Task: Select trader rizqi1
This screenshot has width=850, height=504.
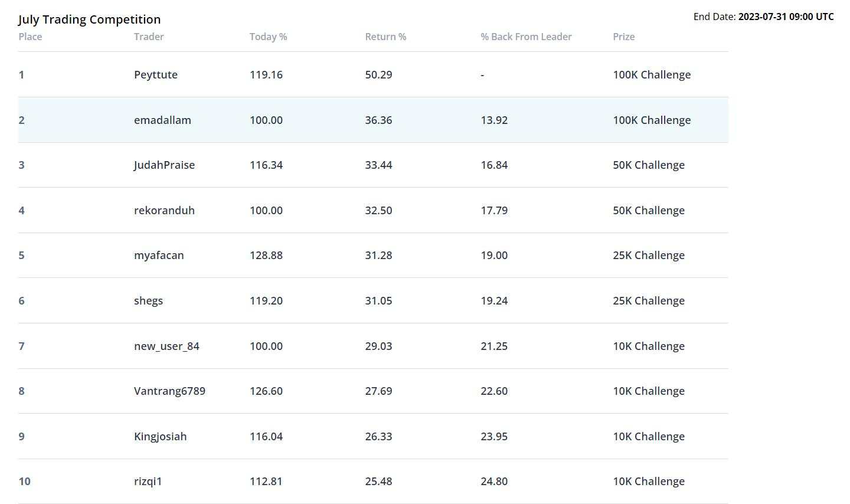Action: pyautogui.click(x=148, y=482)
